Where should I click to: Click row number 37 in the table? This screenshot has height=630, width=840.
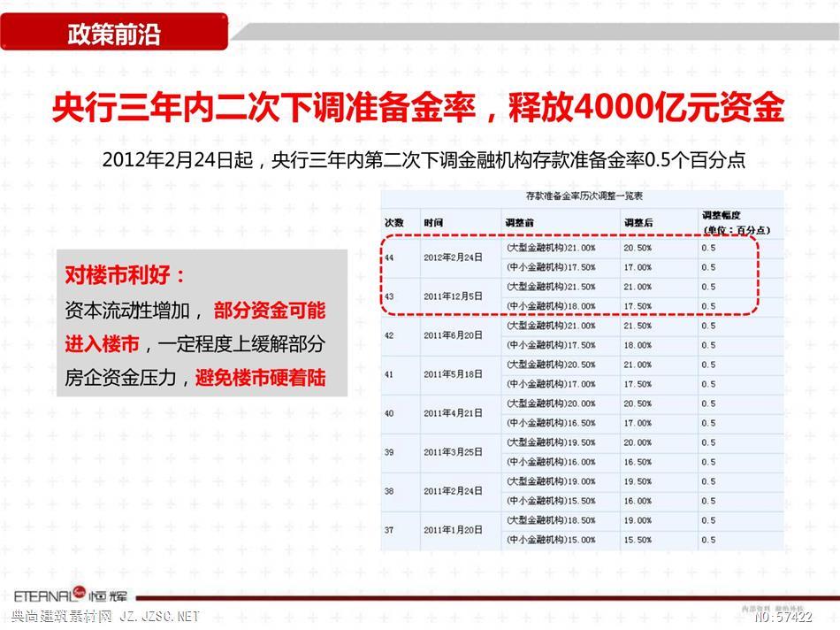coord(389,530)
